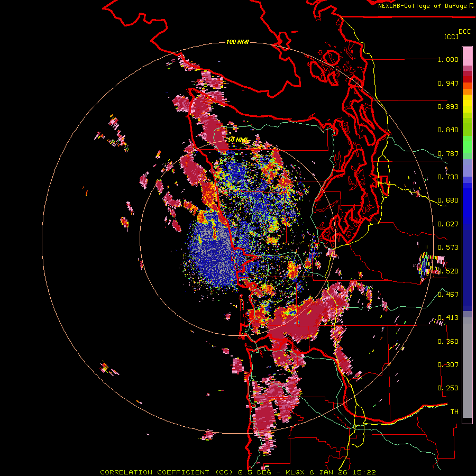
Task: Select the 0.253 scale value
Action: [448, 388]
